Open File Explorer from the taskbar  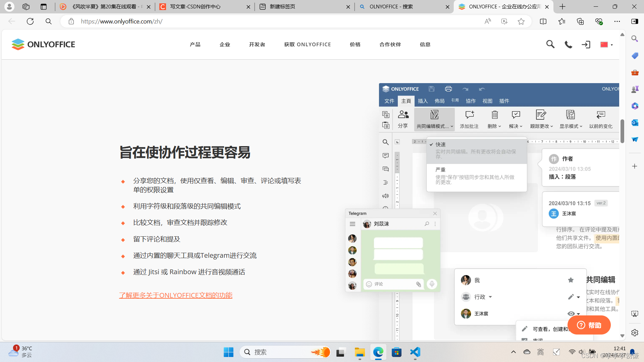click(x=360, y=352)
